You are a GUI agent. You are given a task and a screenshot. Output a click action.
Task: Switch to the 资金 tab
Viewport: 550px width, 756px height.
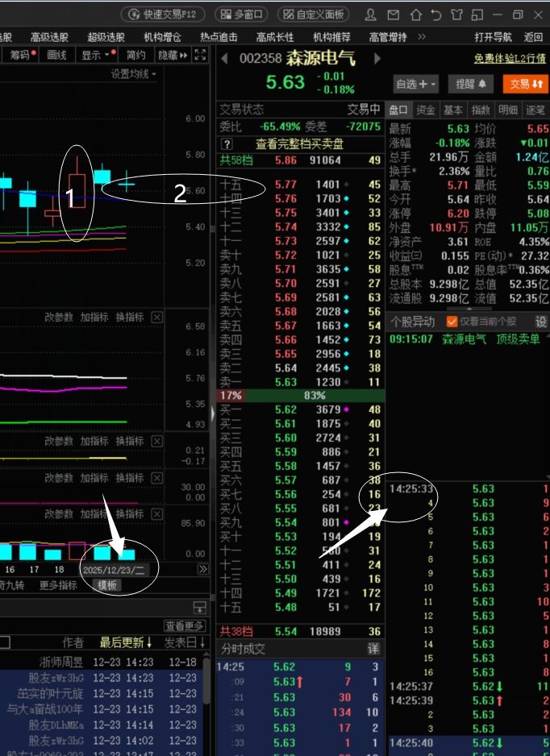[426, 110]
